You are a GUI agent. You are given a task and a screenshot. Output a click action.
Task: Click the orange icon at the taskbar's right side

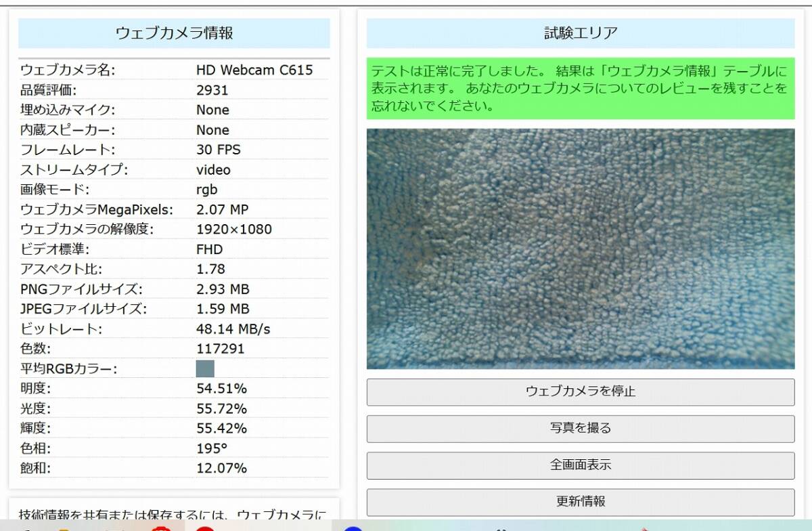(x=644, y=528)
